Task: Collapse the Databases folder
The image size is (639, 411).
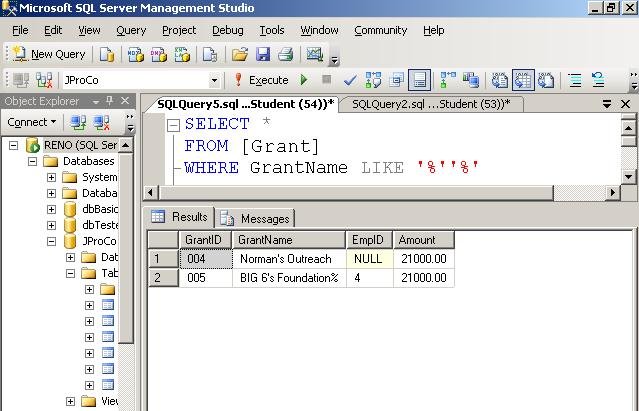Action: click(x=32, y=161)
